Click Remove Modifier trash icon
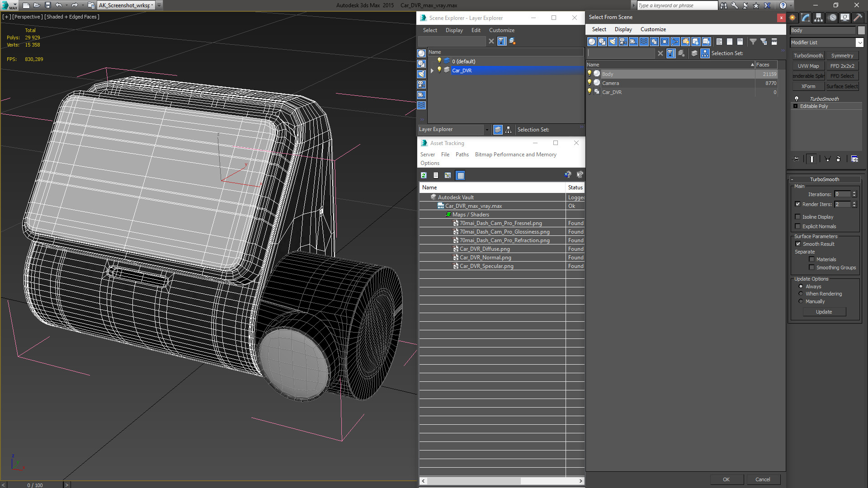The height and width of the screenshot is (488, 868). (x=839, y=159)
